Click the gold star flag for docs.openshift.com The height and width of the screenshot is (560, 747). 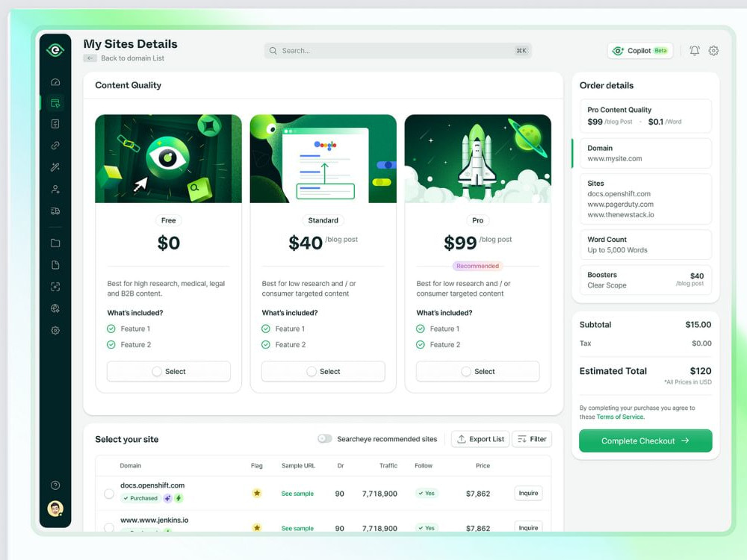click(x=257, y=494)
